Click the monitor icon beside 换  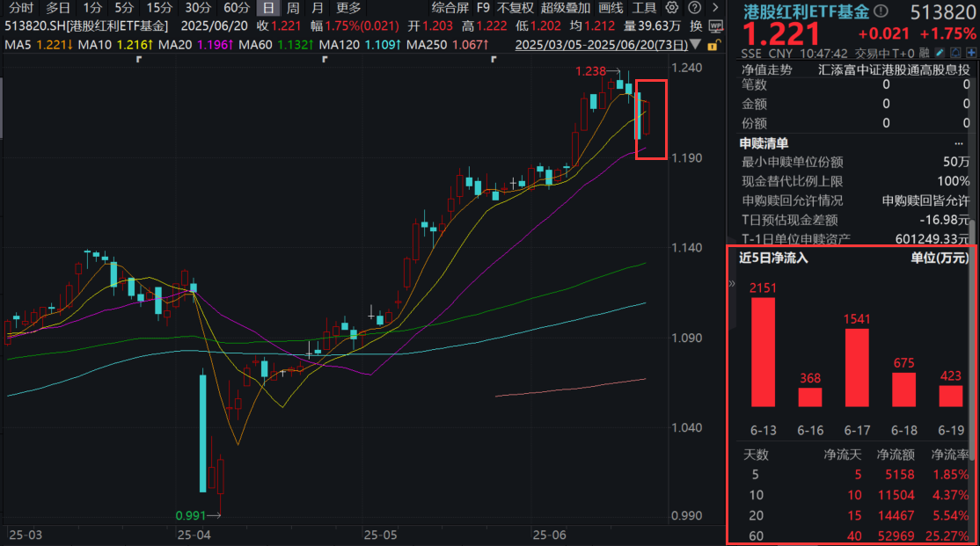pyautogui.click(x=714, y=25)
